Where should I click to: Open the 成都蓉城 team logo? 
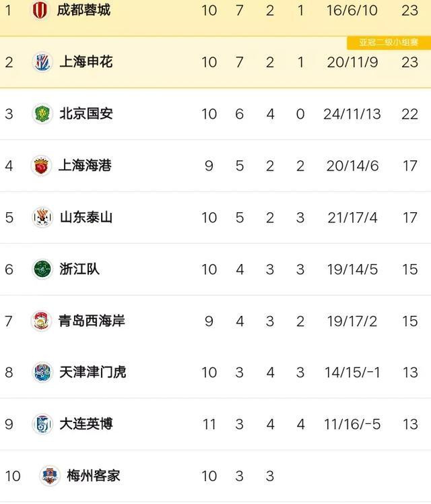click(41, 10)
